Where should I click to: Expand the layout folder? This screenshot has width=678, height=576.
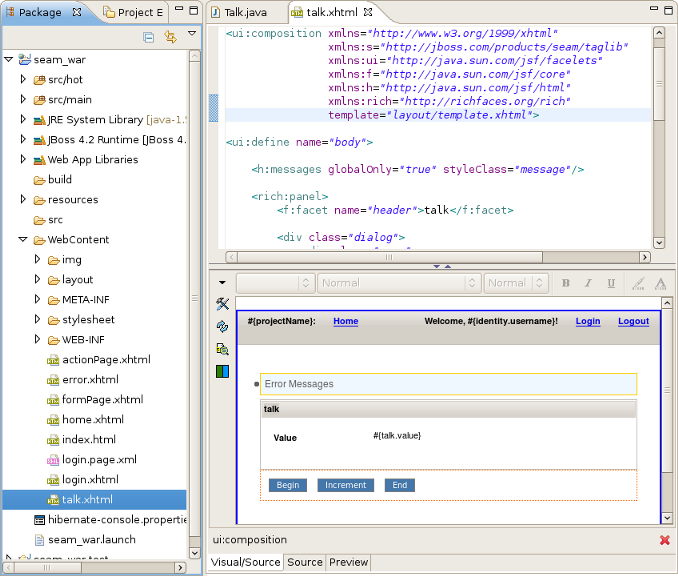coord(37,279)
